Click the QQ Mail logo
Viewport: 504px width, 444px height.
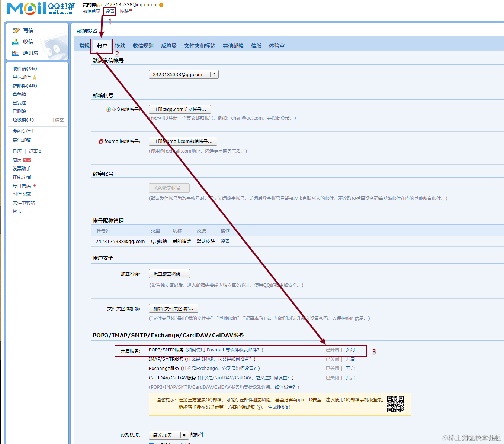tap(41, 9)
